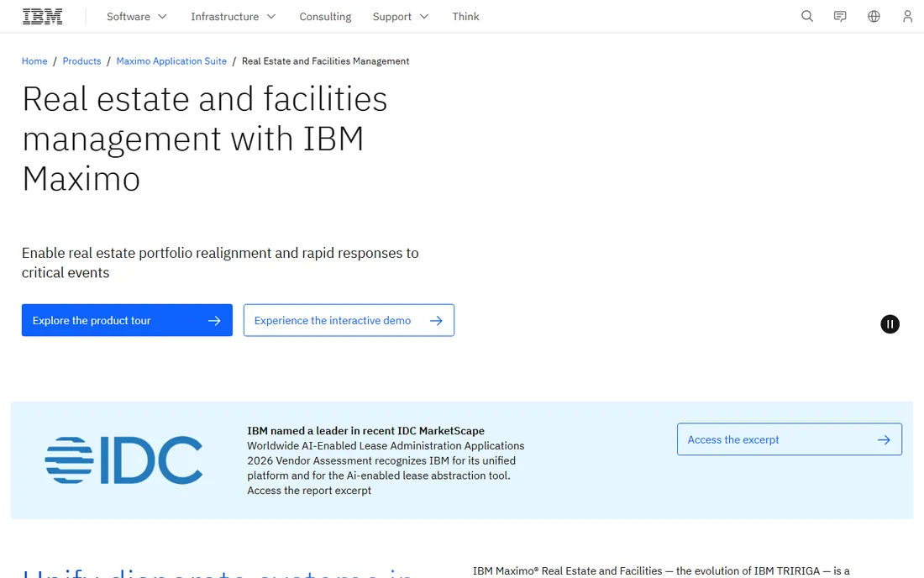Expand the Support menu
924x578 pixels.
click(400, 17)
